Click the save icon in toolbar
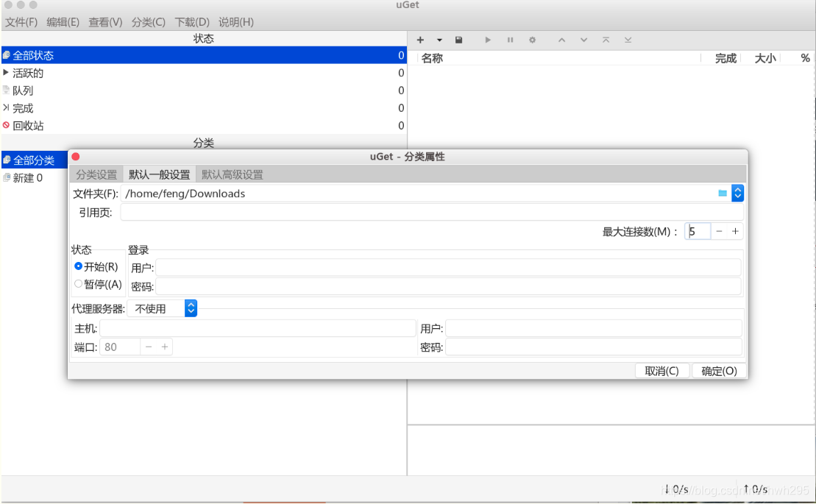Screen dimensions: 816x504 (x=458, y=40)
